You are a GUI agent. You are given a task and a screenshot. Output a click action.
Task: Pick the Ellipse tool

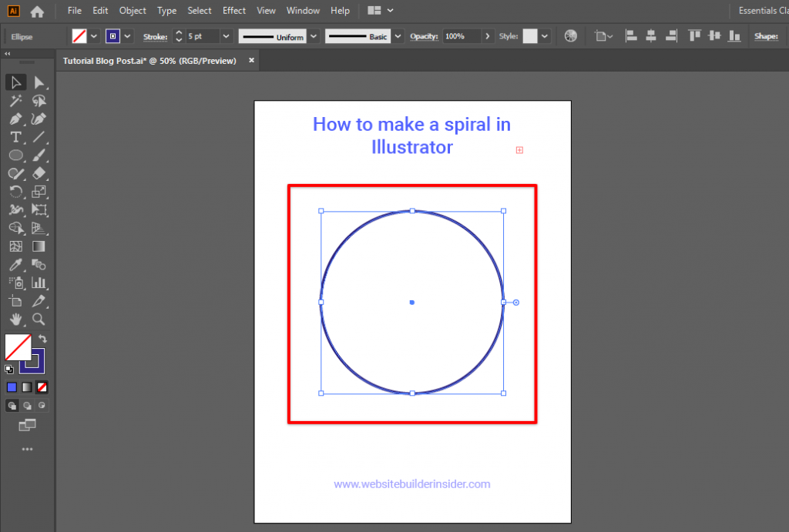[x=16, y=155]
